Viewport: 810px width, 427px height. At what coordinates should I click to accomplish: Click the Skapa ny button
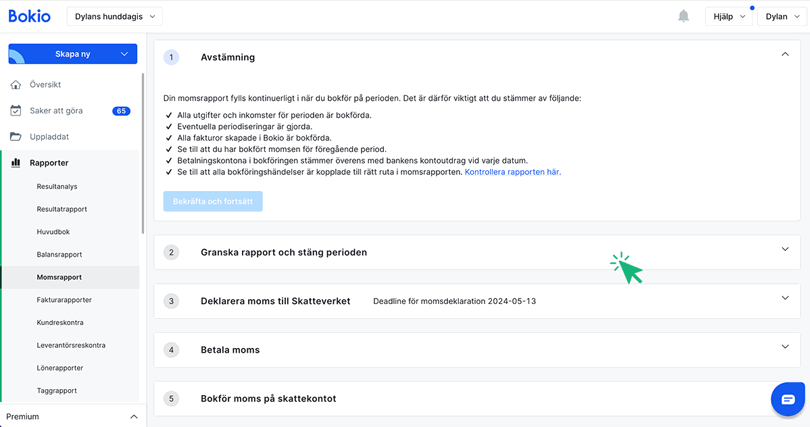click(x=72, y=54)
